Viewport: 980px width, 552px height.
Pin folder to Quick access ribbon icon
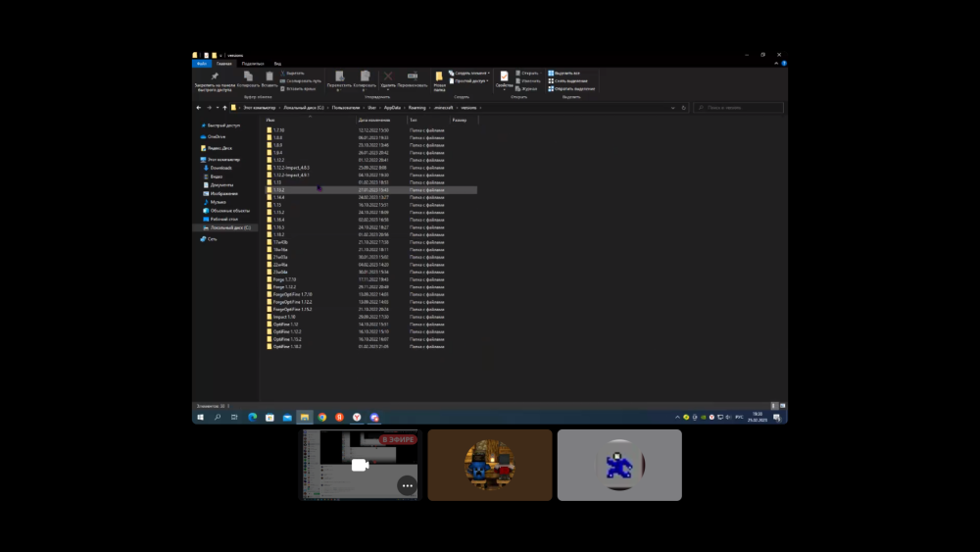coord(215,76)
